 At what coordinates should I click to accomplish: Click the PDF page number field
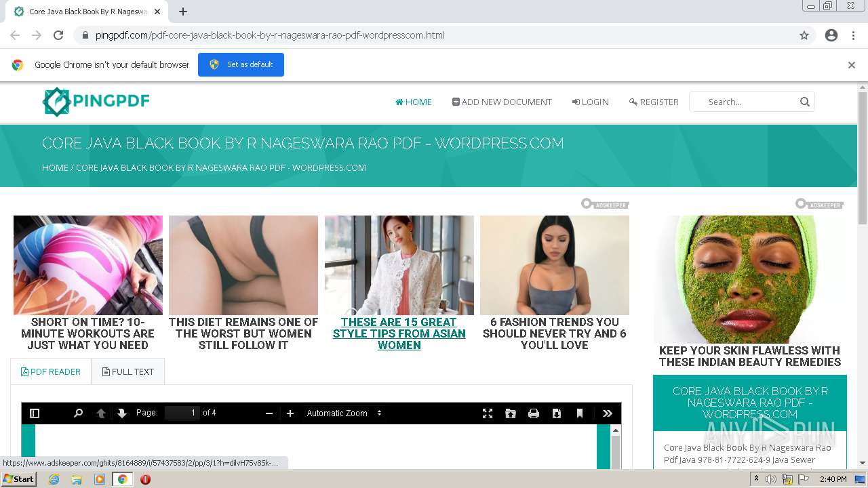click(x=182, y=413)
